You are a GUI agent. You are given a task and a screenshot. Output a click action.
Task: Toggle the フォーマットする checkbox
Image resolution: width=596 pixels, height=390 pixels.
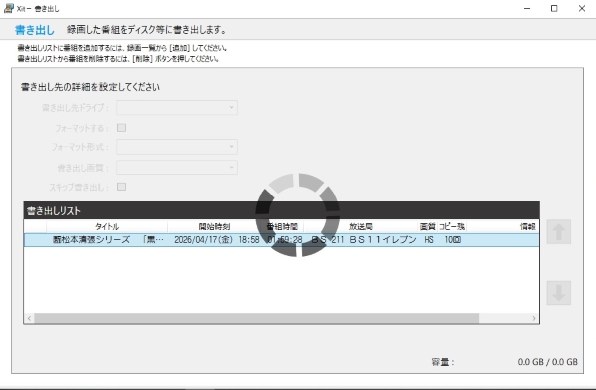coord(122,128)
